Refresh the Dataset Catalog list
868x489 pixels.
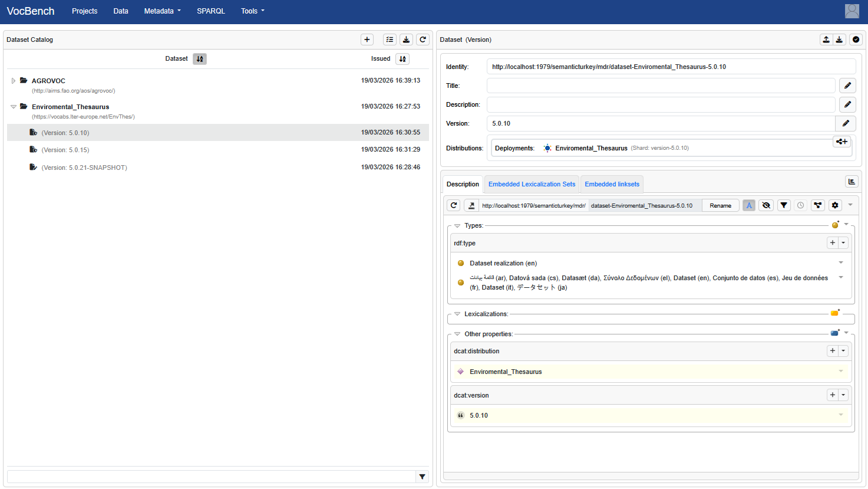coord(423,40)
